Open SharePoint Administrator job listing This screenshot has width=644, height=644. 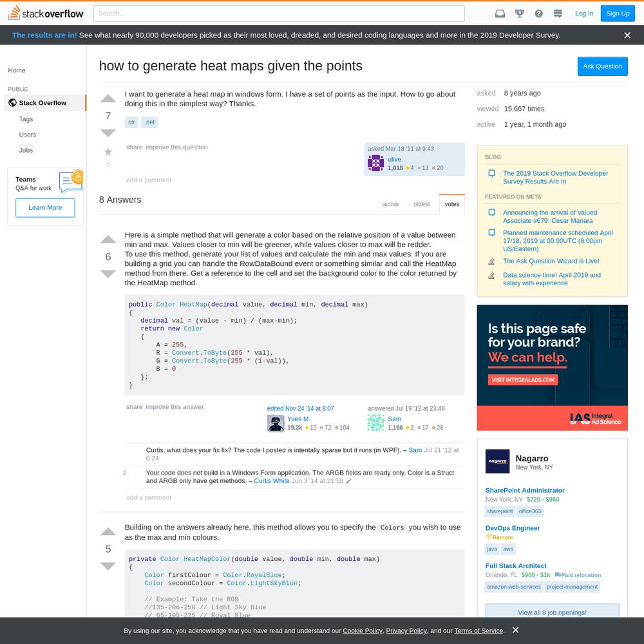coord(525,490)
